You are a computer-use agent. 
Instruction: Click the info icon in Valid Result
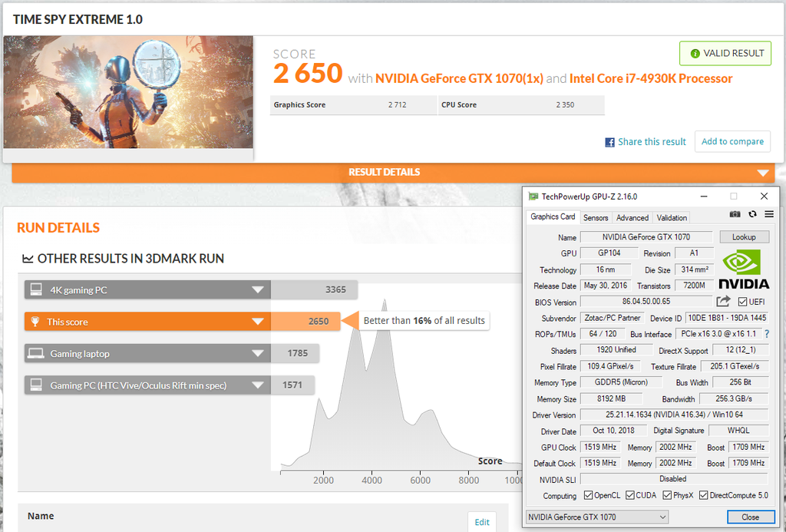(695, 54)
